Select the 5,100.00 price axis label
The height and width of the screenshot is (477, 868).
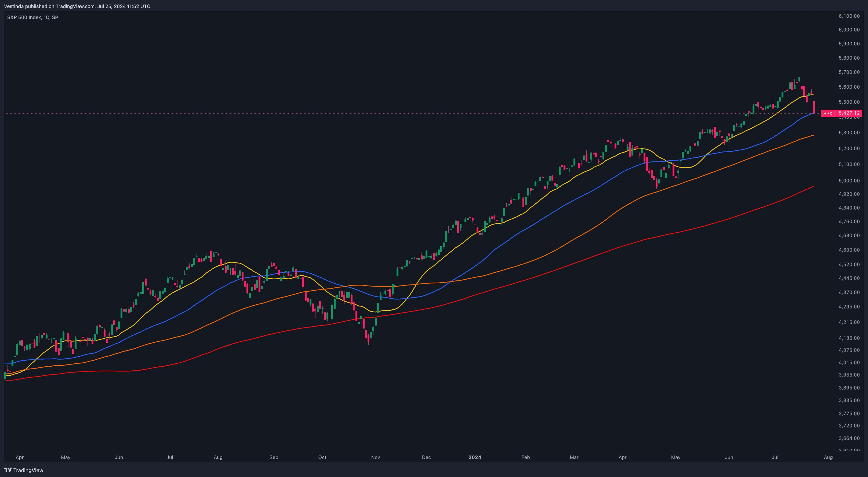(849, 164)
